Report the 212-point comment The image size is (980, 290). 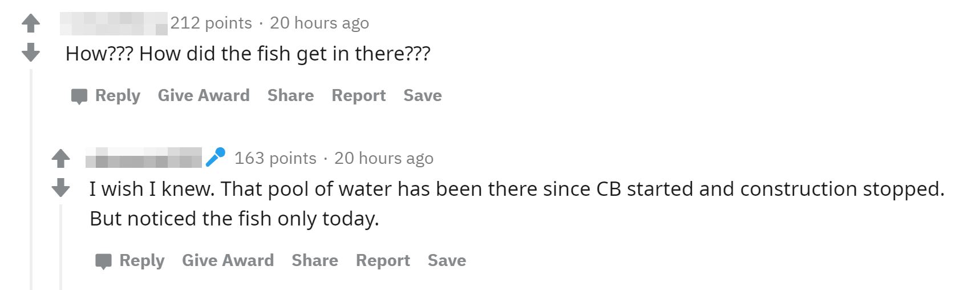[x=358, y=95]
